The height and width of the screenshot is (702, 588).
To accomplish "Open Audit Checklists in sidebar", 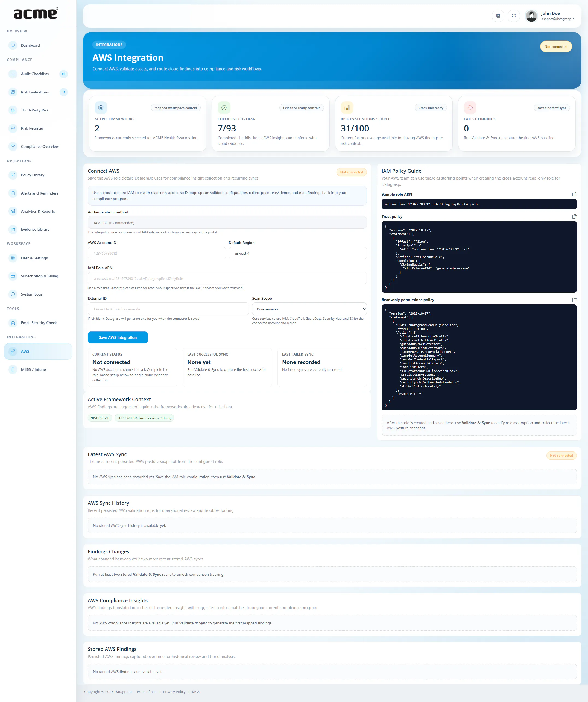I will point(38,74).
